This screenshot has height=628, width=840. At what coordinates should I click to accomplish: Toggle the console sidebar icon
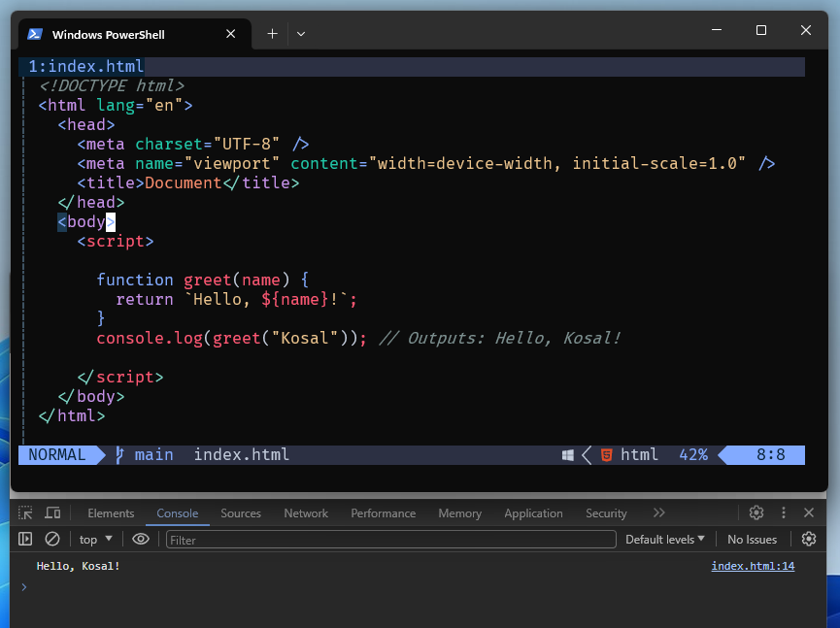point(25,539)
